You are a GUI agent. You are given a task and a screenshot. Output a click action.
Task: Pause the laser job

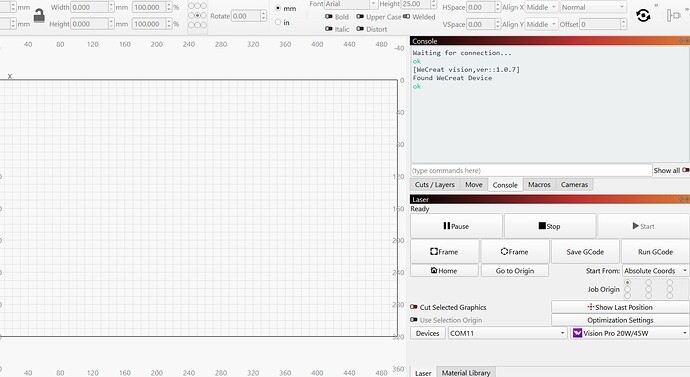456,226
